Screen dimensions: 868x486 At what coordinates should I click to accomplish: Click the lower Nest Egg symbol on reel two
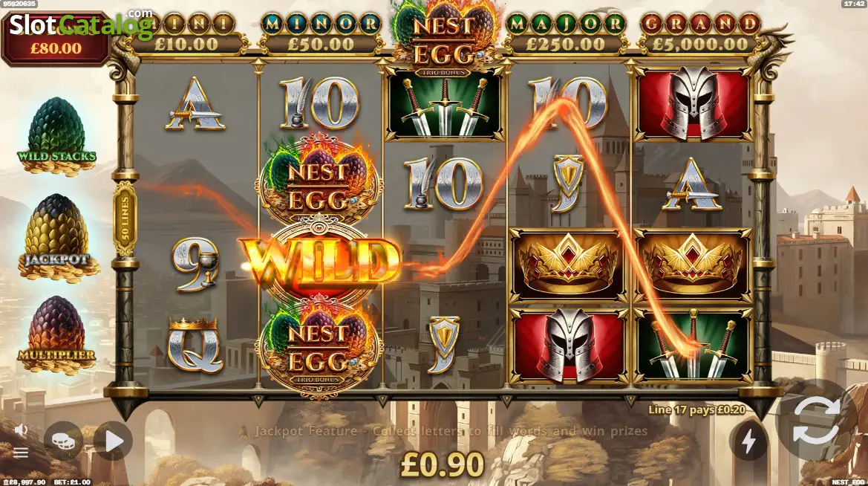(319, 347)
